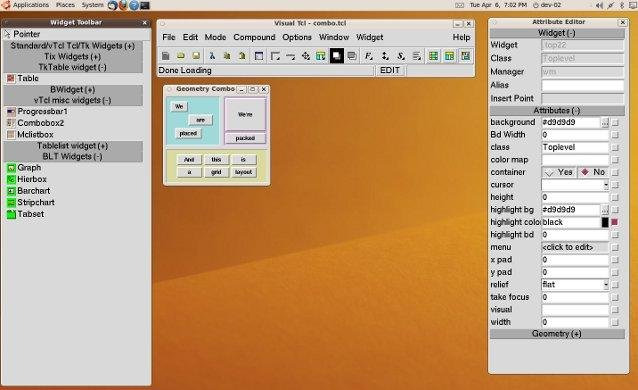Click the ellipsis button beside highlight bg
Viewport: 638px width, 390px height.
[x=605, y=210]
